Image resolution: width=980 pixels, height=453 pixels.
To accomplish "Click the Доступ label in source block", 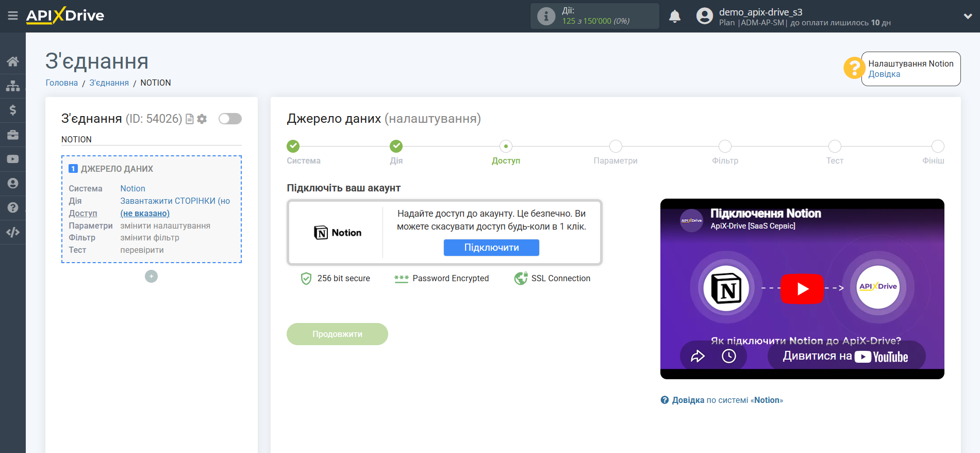I will pyautogui.click(x=83, y=214).
